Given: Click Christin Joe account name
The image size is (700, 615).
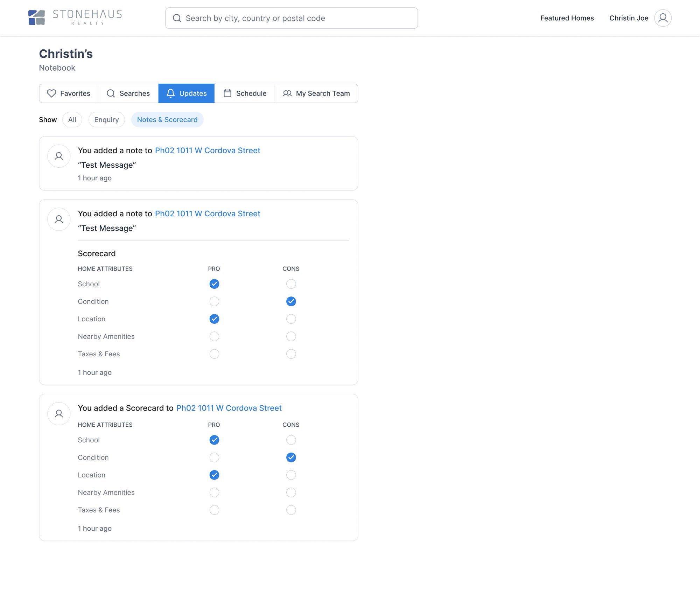Looking at the screenshot, I should [629, 18].
